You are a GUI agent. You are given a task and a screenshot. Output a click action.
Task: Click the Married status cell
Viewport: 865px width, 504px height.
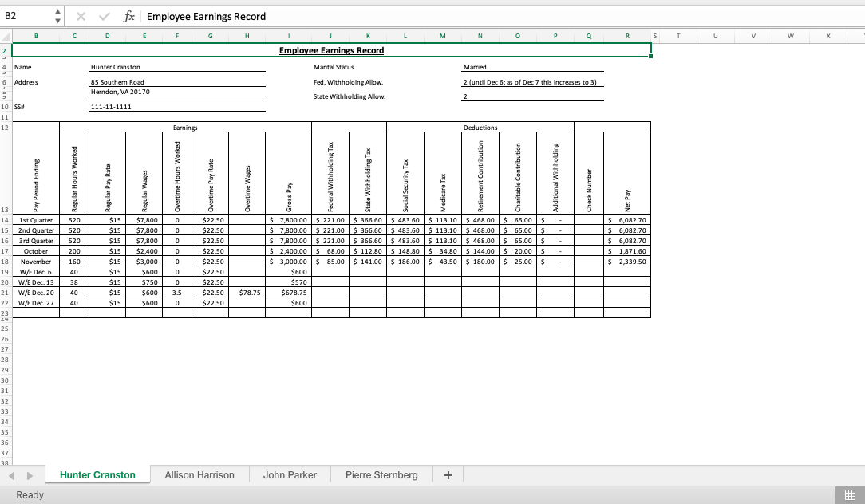pyautogui.click(x=533, y=67)
